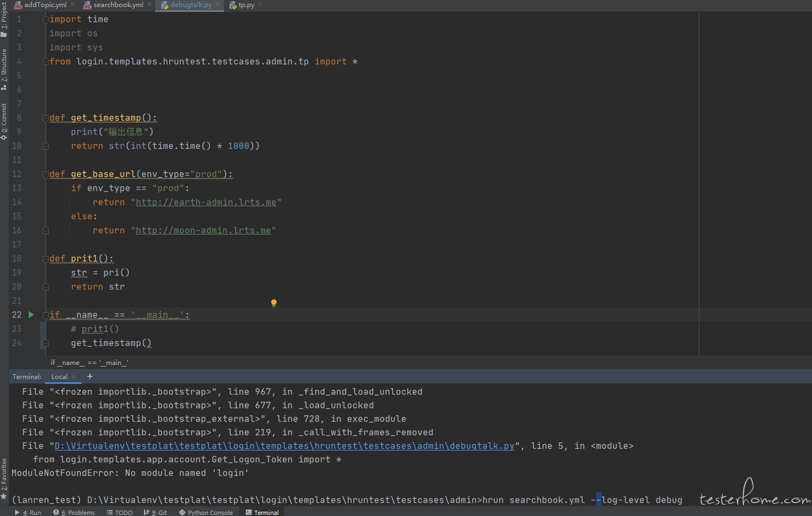Click the 'import sys' line in editor
This screenshot has height=516, width=812.
[x=76, y=48]
